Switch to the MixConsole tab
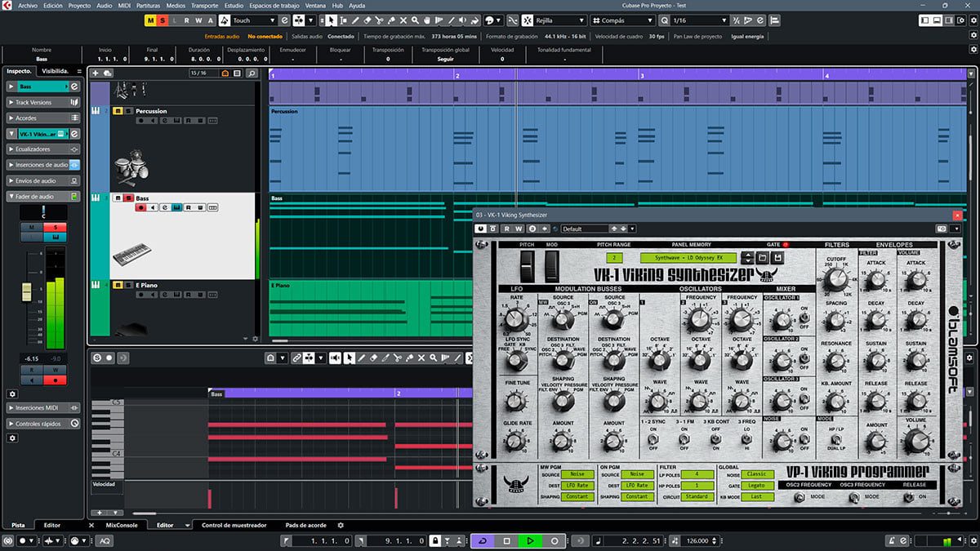This screenshot has width=980, height=551. [122, 525]
